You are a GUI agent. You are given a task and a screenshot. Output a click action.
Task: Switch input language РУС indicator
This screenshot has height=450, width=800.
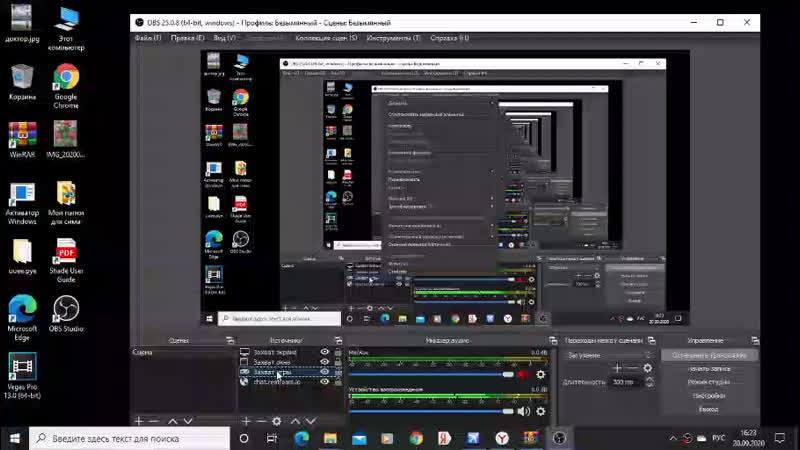[x=718, y=438]
